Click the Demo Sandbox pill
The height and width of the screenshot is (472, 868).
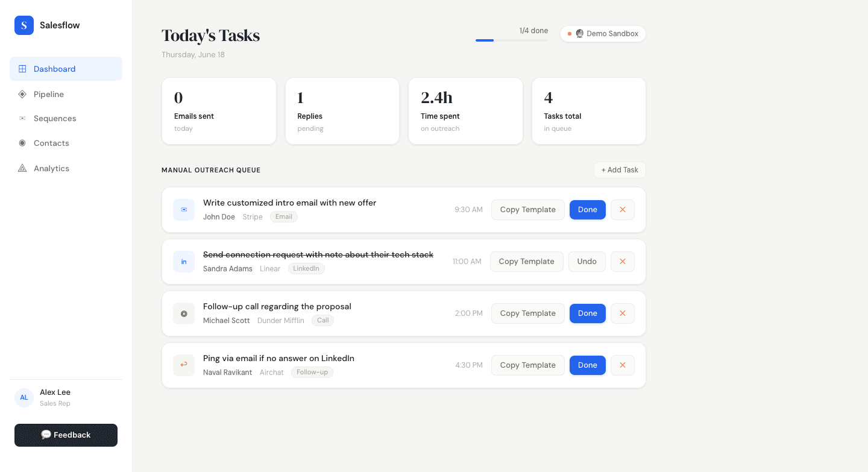click(x=603, y=34)
